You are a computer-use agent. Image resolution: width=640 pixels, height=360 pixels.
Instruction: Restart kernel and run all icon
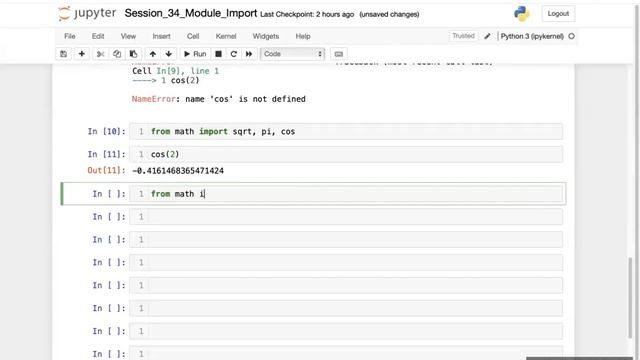click(249, 54)
